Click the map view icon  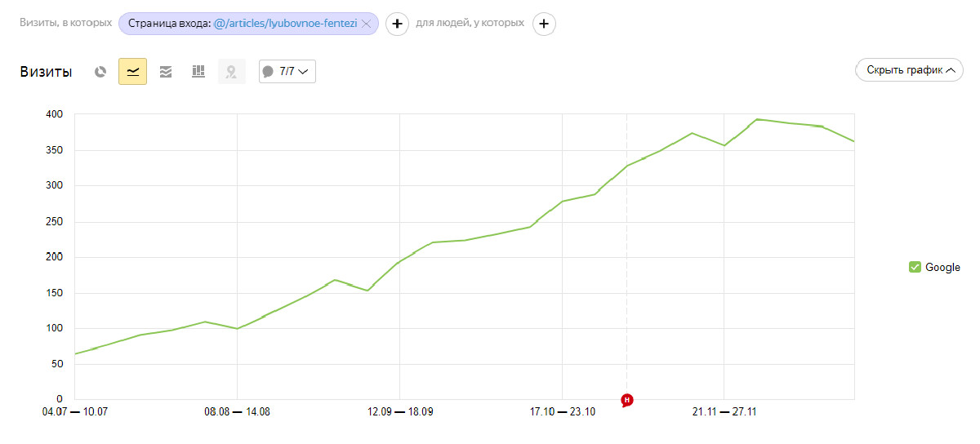tap(231, 72)
